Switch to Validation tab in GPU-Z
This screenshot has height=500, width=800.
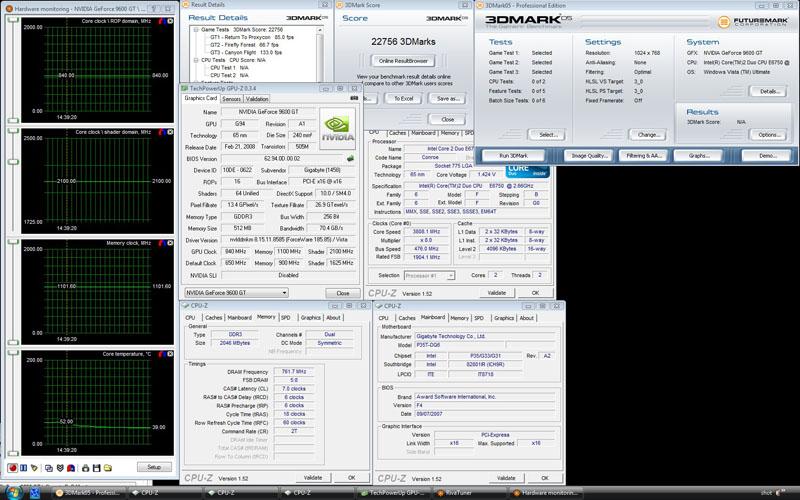point(257,99)
